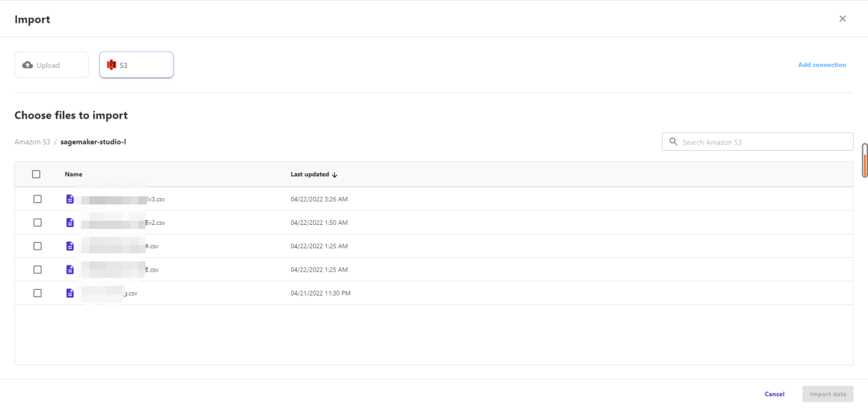The height and width of the screenshot is (408, 868).
Task: Select the S3 source tab
Action: 136,65
